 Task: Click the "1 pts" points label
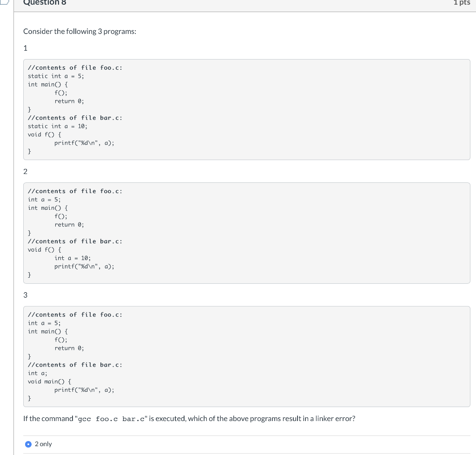(x=462, y=3)
